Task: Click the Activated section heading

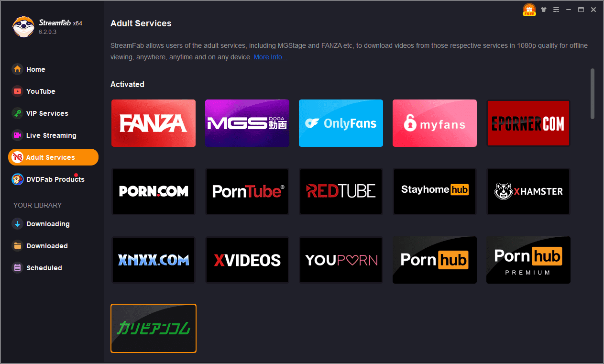Action: [127, 84]
